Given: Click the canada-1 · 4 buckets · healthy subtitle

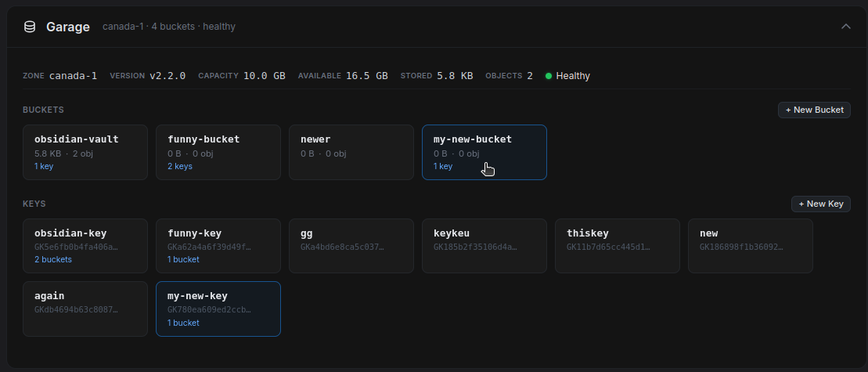Looking at the screenshot, I should tap(169, 27).
